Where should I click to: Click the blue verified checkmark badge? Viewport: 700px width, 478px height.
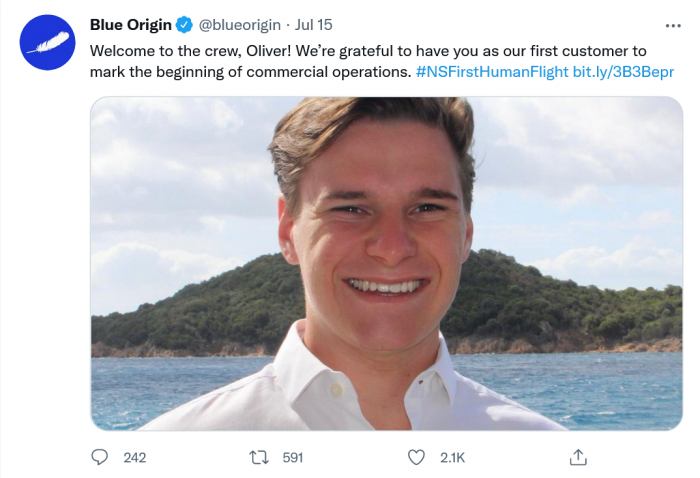[185, 24]
